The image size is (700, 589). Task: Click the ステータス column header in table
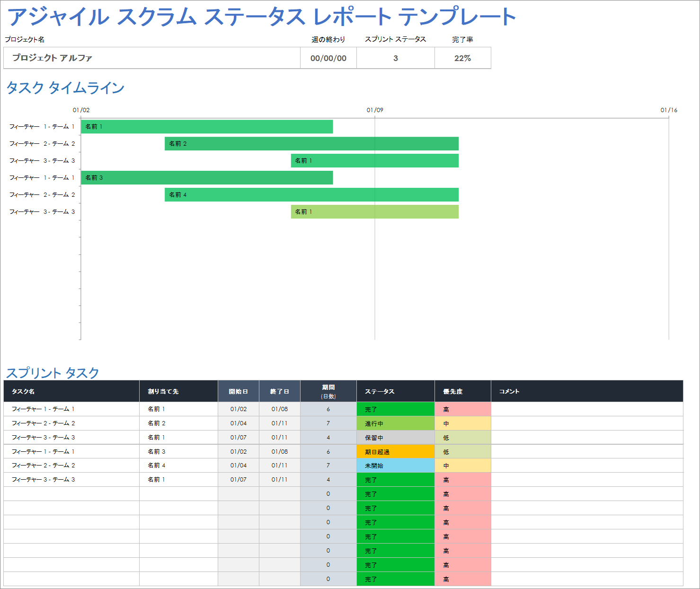tap(396, 391)
